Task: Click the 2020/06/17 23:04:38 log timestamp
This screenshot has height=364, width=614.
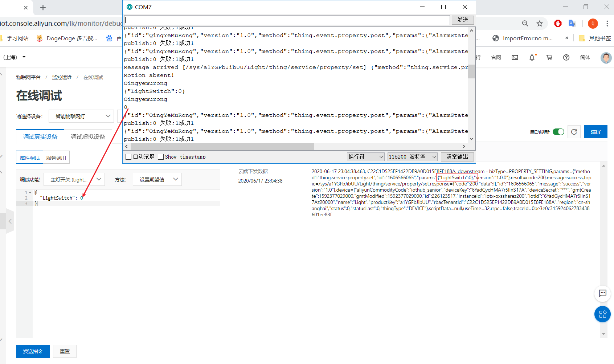Action: (260, 181)
